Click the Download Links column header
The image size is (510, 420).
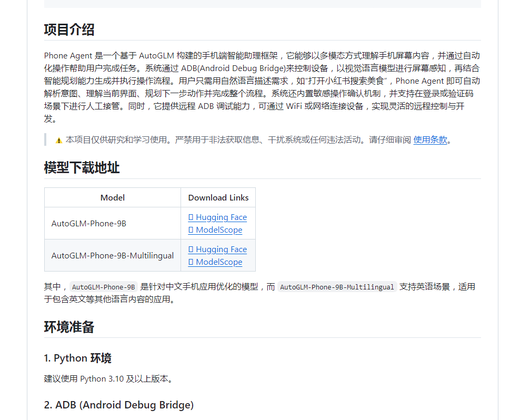tap(218, 197)
